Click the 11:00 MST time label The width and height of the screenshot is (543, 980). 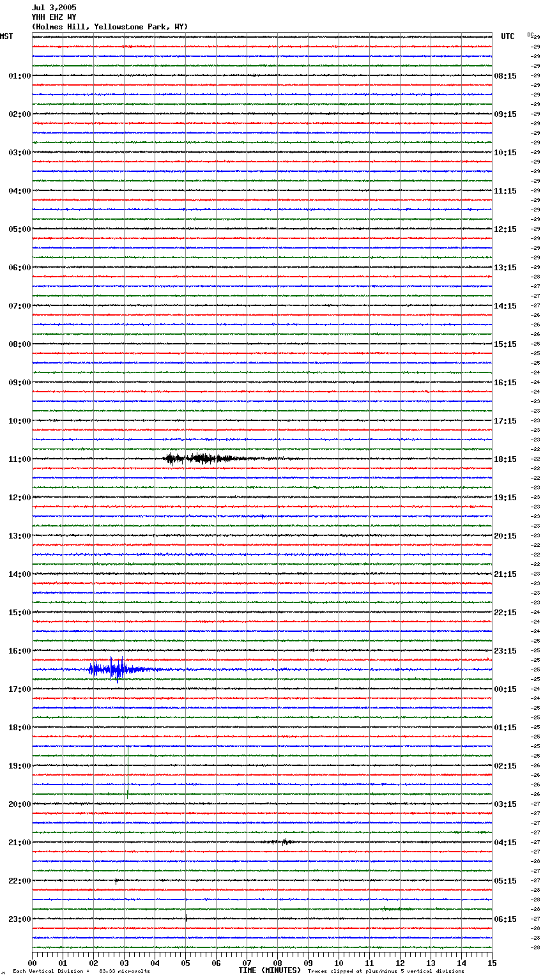[x=20, y=459]
